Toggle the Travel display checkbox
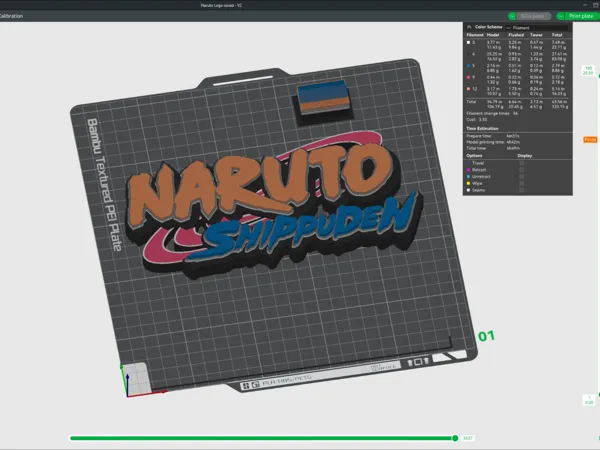Image resolution: width=600 pixels, height=450 pixels. tap(521, 163)
